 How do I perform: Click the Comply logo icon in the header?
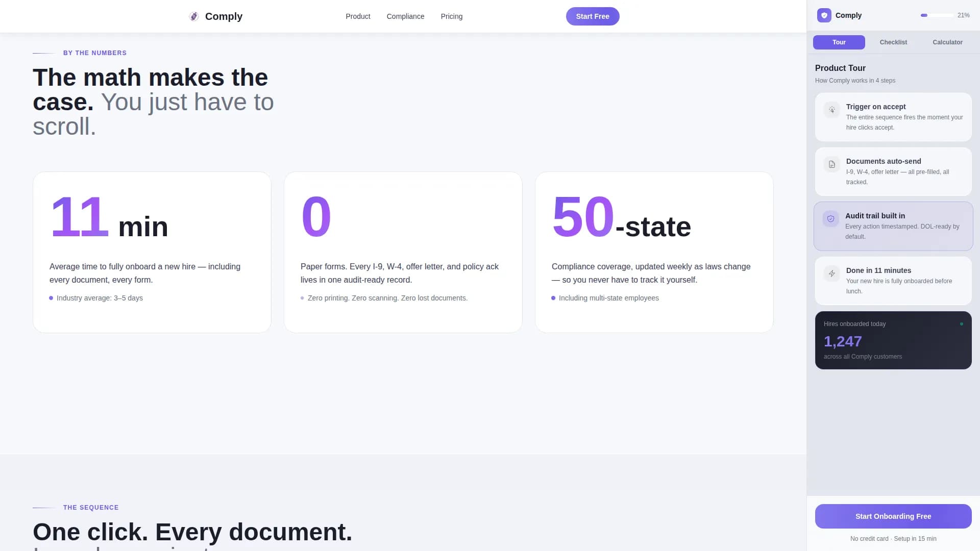point(194,16)
